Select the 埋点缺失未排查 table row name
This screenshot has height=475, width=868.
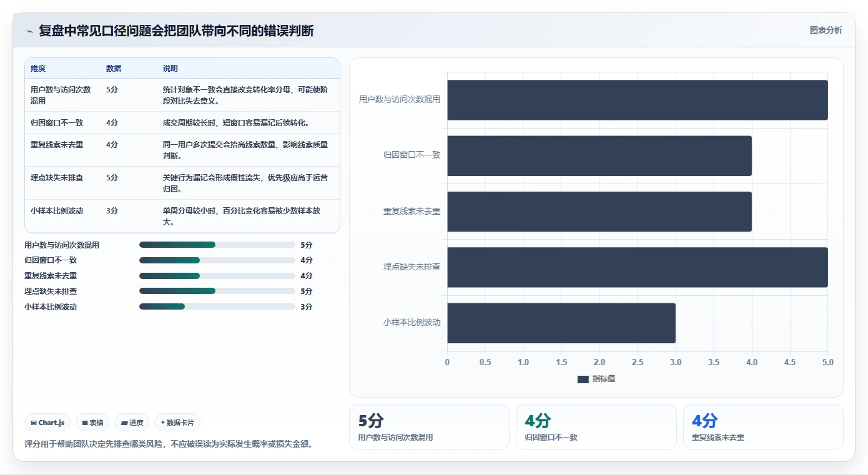point(57,178)
